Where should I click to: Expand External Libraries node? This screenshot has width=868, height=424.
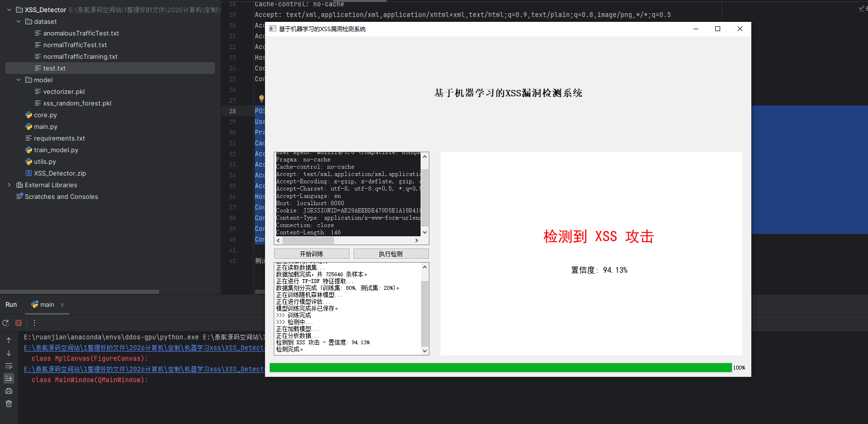tap(9, 185)
